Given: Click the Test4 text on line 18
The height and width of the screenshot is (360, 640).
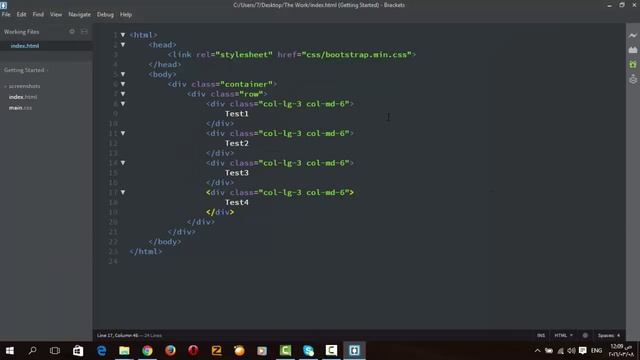Looking at the screenshot, I should point(237,202).
